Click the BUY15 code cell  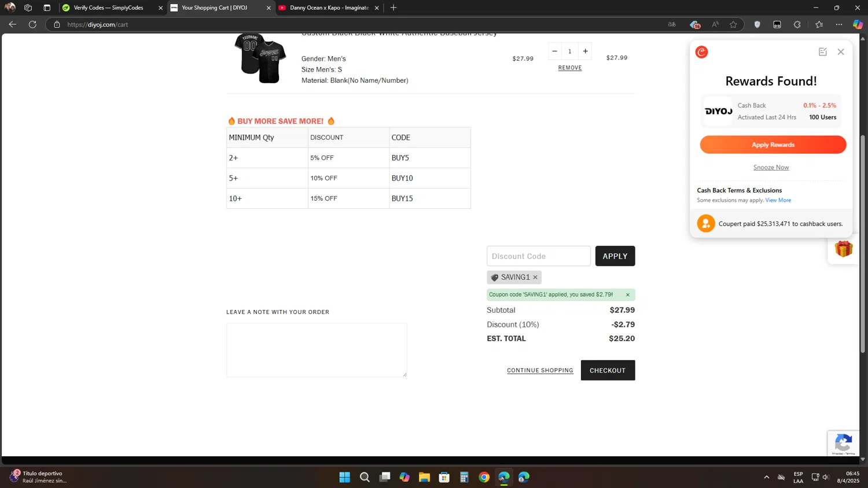(x=430, y=198)
